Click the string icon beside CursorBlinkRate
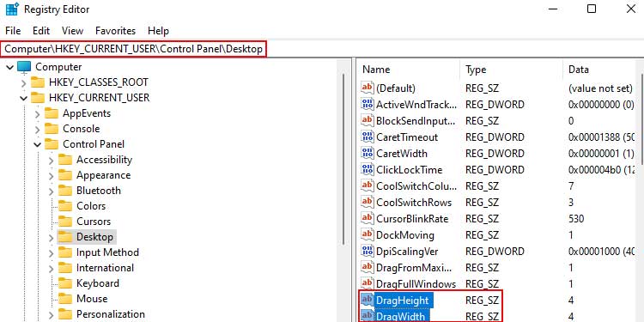 (x=368, y=218)
